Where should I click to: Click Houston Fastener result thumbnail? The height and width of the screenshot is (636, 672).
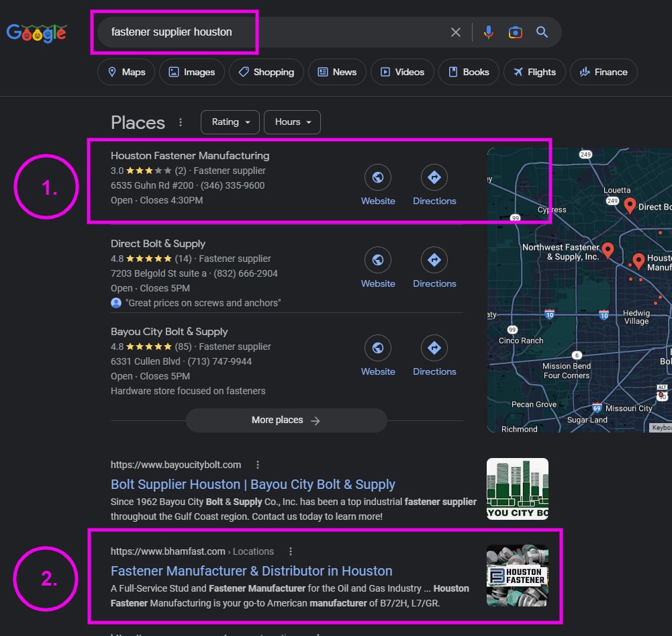click(518, 576)
